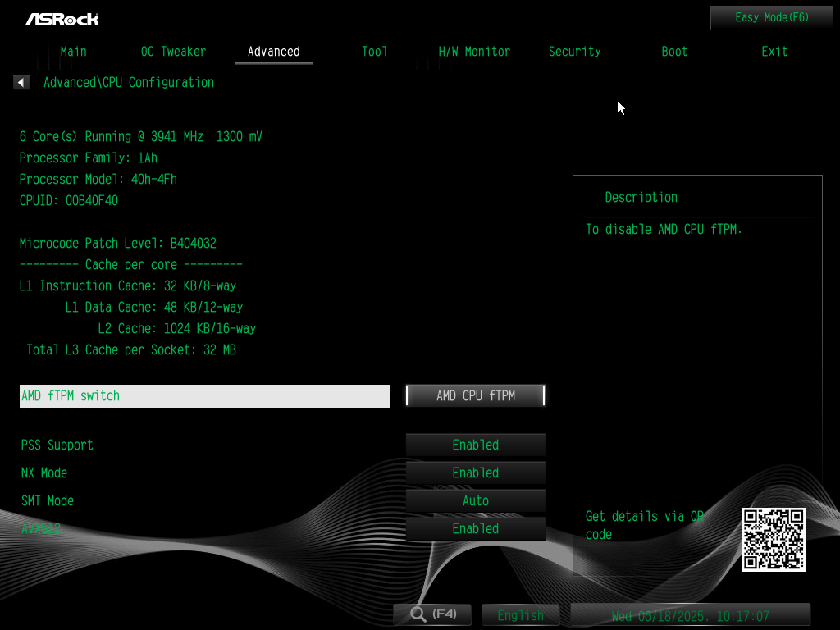
Task: Open the search magnifier (F4) button
Action: coord(432,614)
